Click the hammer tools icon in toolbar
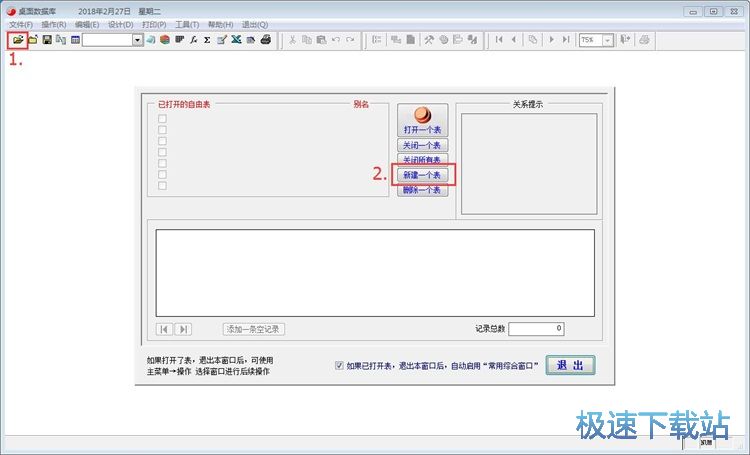This screenshot has width=750, height=455. (428, 40)
